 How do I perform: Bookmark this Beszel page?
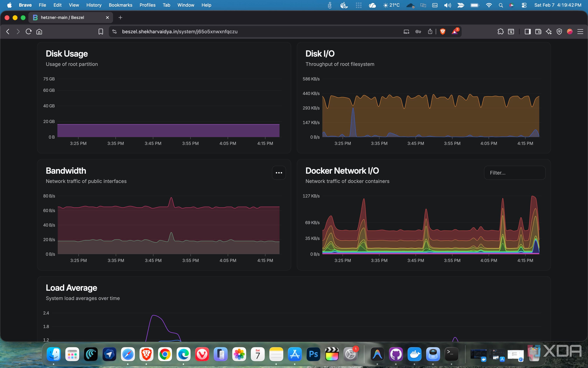(x=101, y=32)
